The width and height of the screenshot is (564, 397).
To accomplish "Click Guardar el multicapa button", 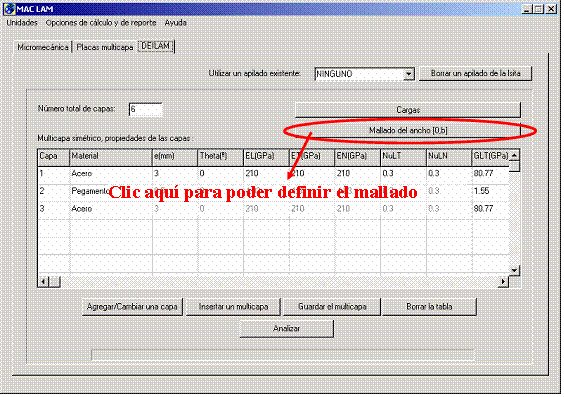I will tap(332, 307).
